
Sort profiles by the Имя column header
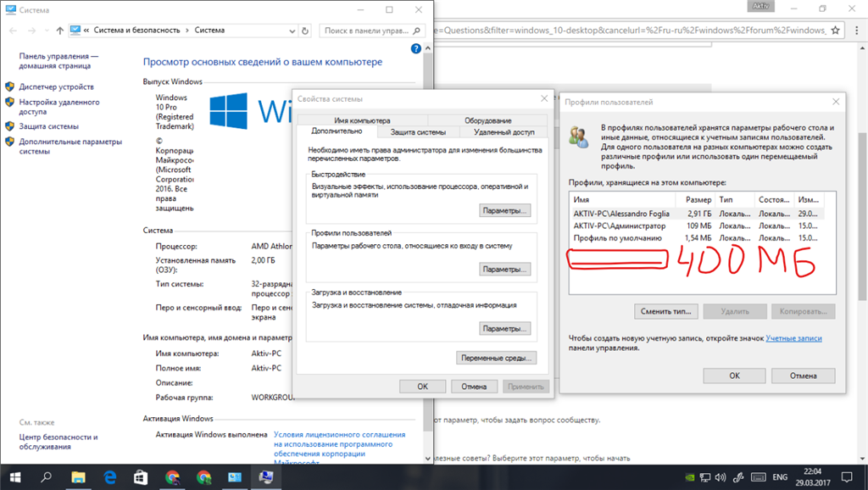pos(622,199)
